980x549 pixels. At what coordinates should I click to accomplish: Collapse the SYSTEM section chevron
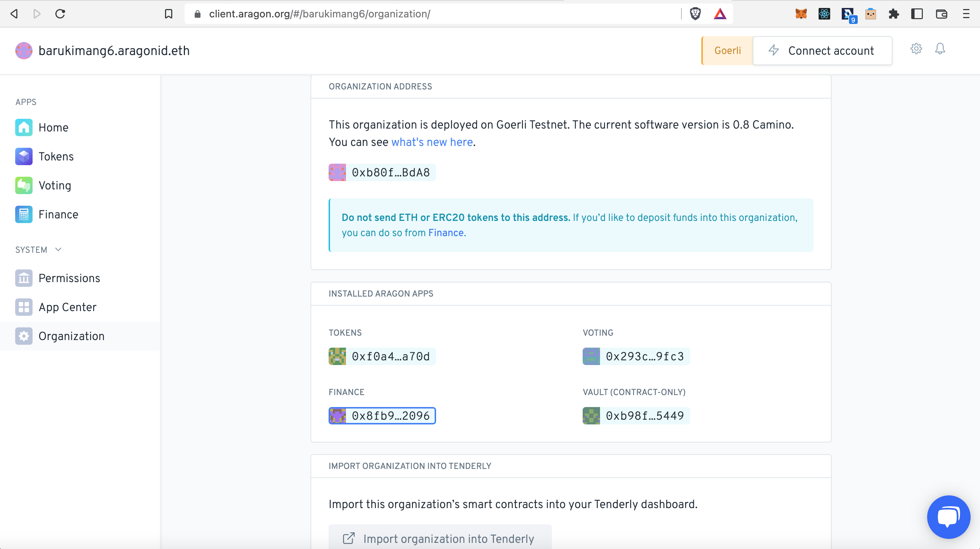(58, 250)
